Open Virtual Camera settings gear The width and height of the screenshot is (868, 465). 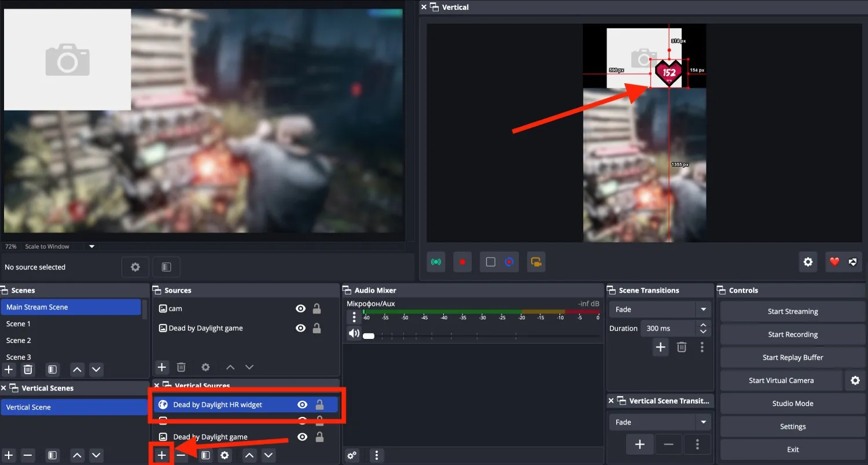[855, 381]
